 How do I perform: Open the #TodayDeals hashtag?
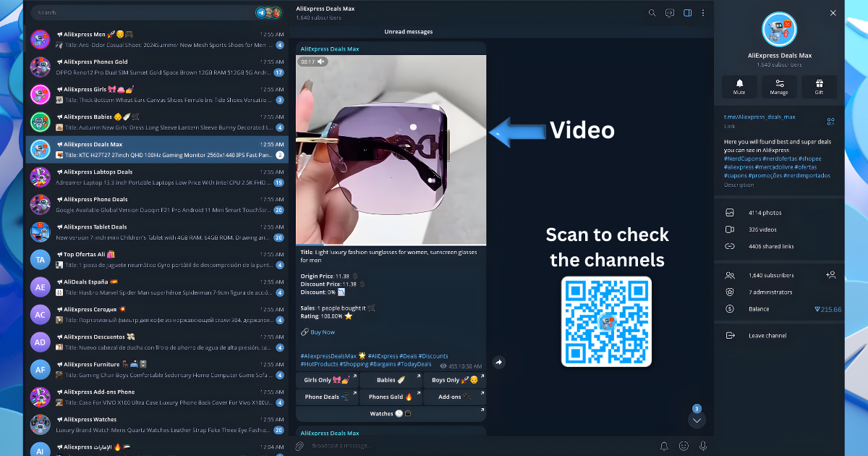(414, 364)
